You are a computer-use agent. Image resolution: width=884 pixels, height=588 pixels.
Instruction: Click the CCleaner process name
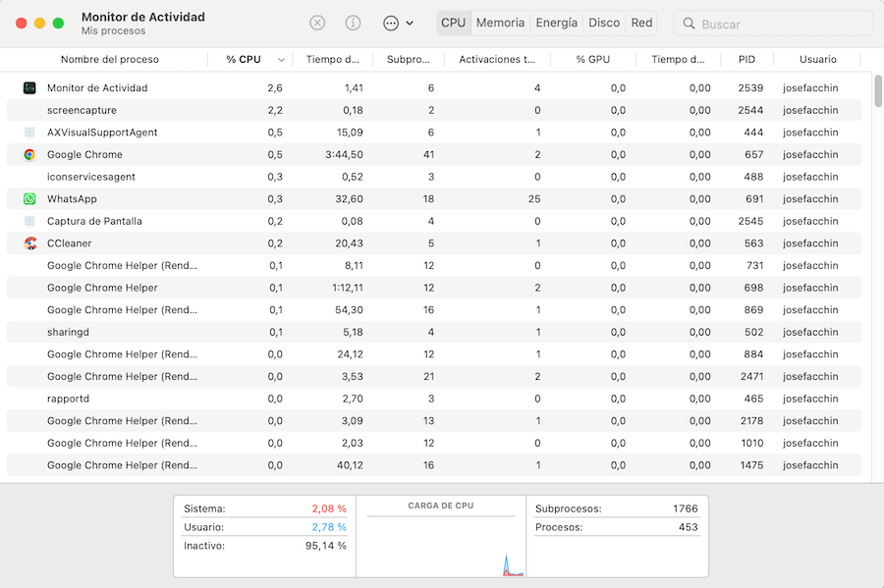click(69, 243)
